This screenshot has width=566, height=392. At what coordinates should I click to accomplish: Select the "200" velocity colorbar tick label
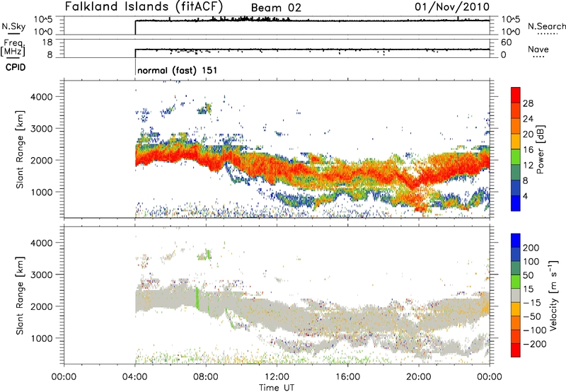click(531, 248)
